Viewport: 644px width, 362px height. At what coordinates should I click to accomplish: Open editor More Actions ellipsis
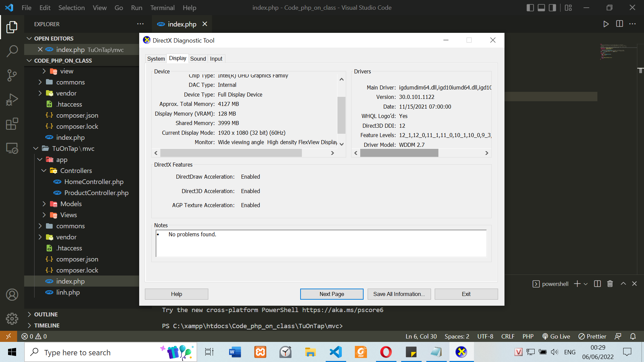[x=633, y=24]
